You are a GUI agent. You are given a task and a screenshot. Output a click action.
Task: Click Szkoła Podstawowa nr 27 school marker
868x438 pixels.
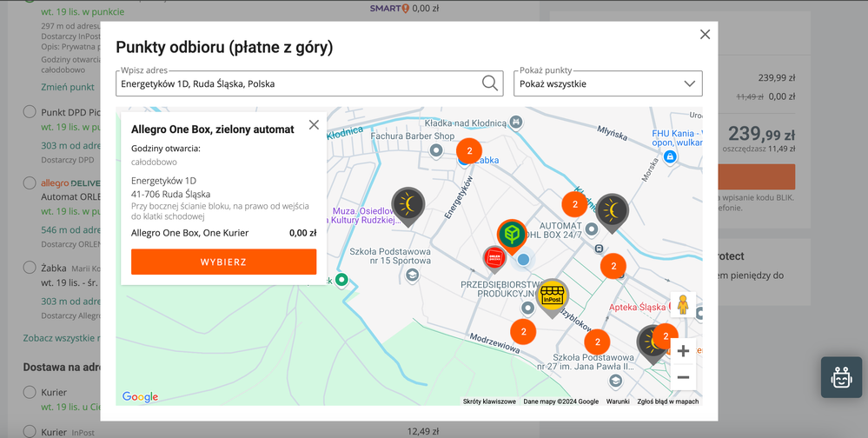(x=614, y=381)
